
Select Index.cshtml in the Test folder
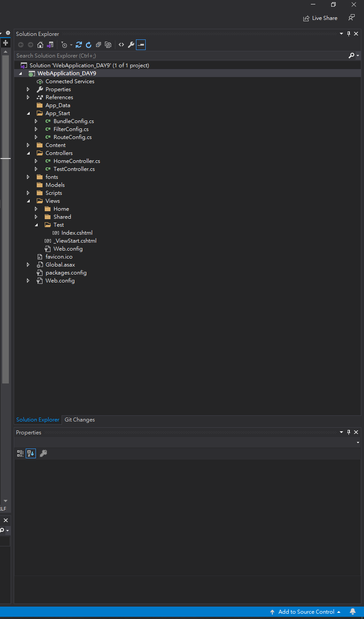[x=77, y=233]
